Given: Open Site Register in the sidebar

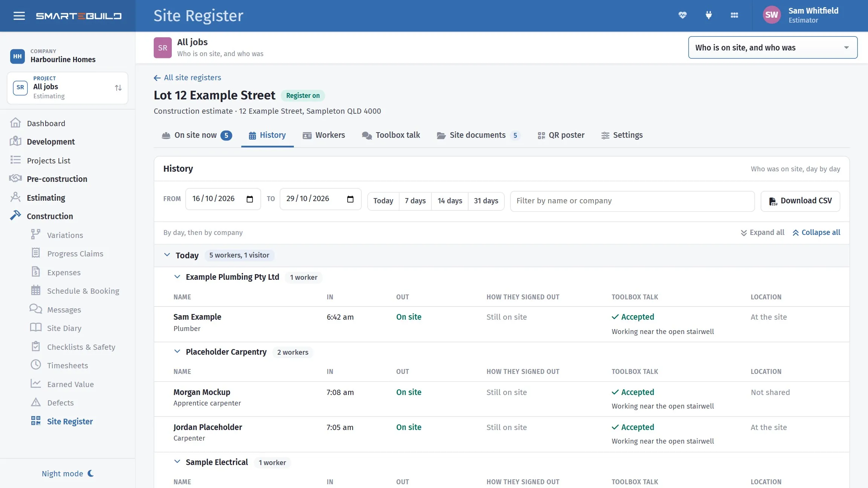Looking at the screenshot, I should click(x=70, y=421).
